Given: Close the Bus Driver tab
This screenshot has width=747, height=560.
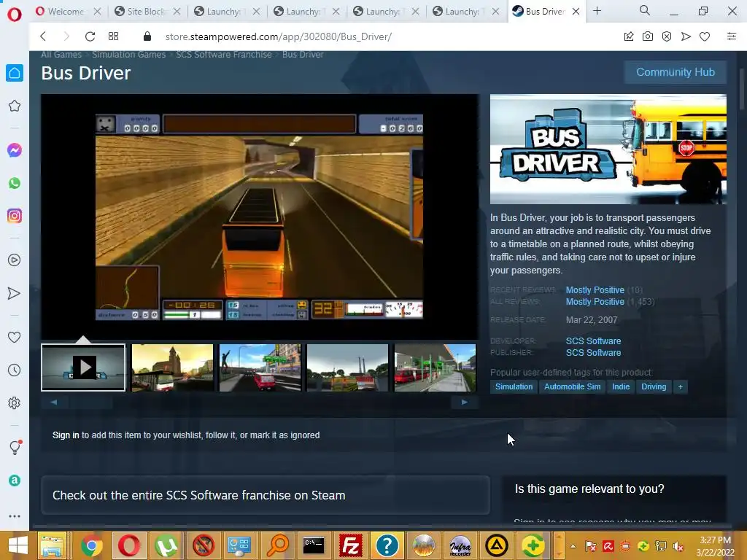Looking at the screenshot, I should [576, 11].
